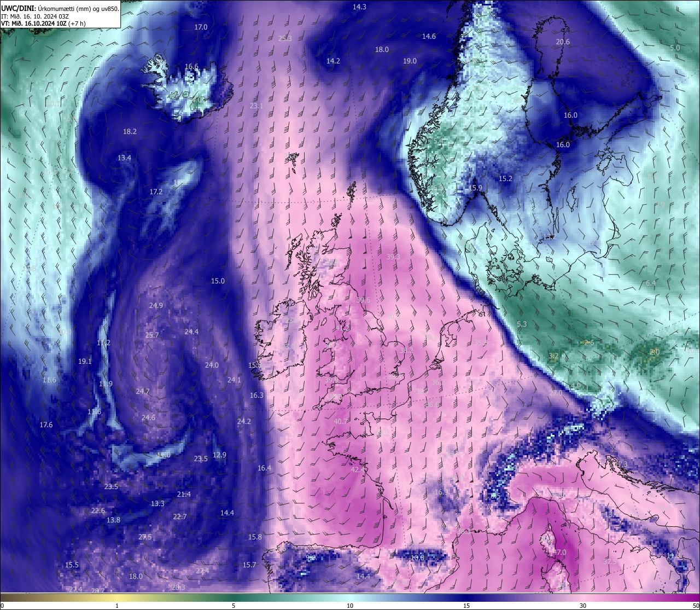
Task: Click the 15.8 value label
Action: pyautogui.click(x=255, y=537)
